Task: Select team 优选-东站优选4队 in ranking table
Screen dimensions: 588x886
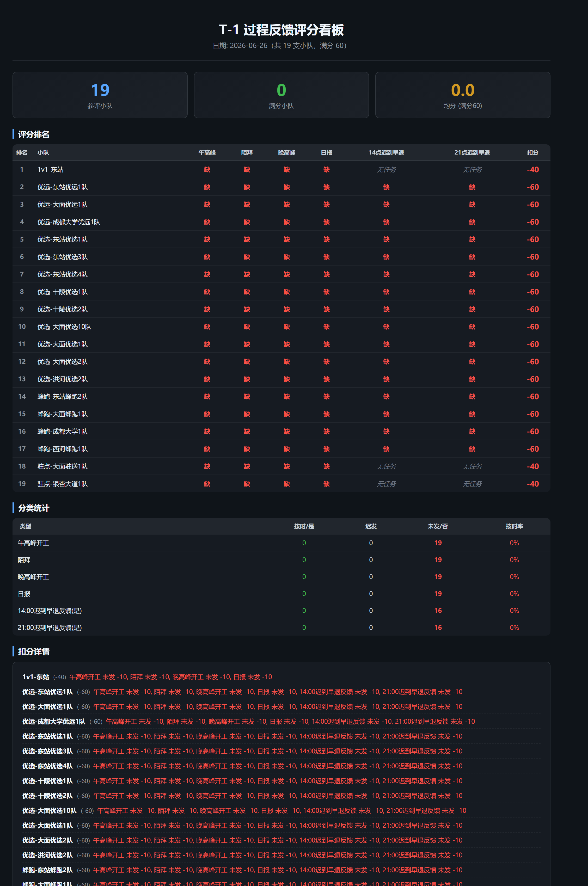Action: point(63,274)
